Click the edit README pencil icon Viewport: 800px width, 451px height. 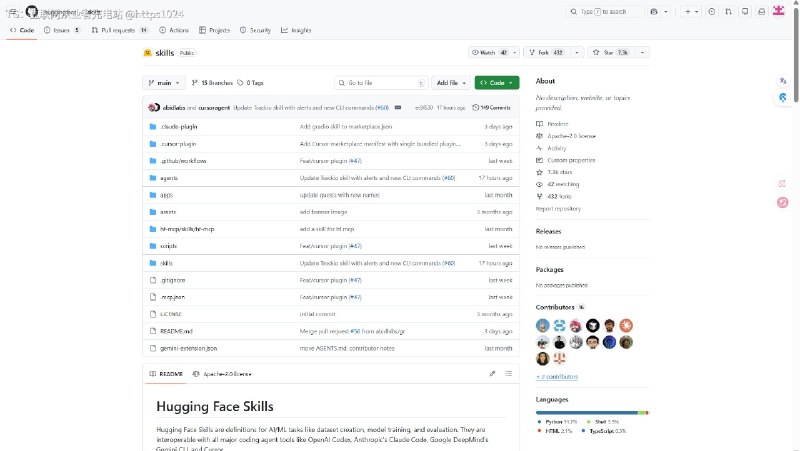point(492,373)
